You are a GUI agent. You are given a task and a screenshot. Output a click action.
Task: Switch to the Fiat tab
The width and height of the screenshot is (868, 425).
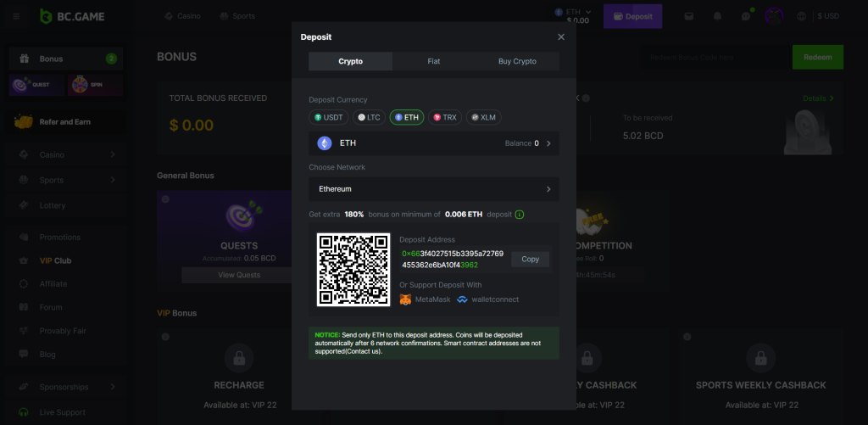pyautogui.click(x=434, y=62)
